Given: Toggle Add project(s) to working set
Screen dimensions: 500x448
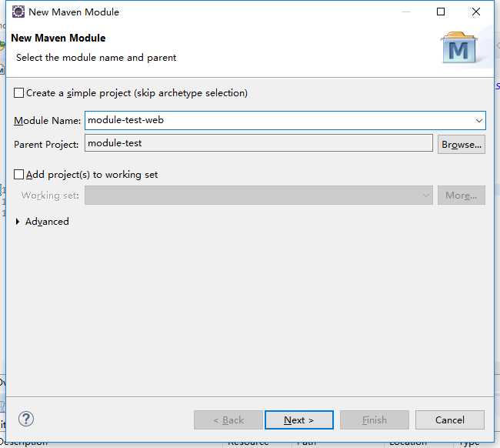Looking at the screenshot, I should [18, 175].
